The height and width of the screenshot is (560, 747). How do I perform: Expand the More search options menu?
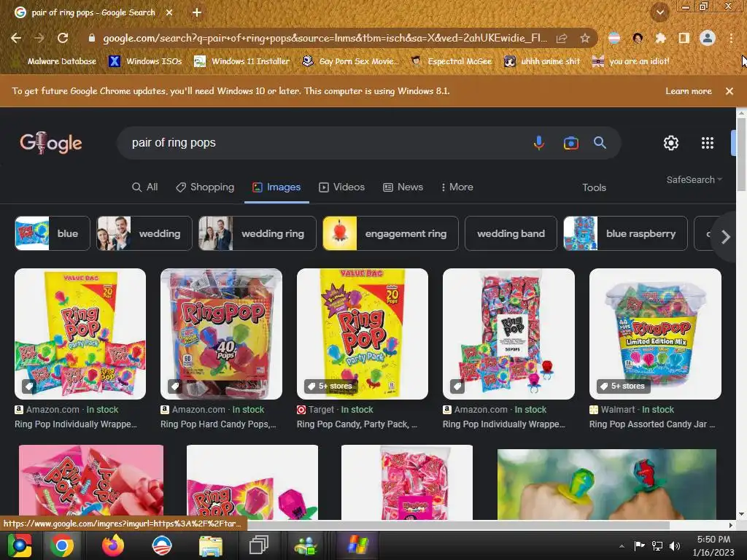(x=457, y=187)
